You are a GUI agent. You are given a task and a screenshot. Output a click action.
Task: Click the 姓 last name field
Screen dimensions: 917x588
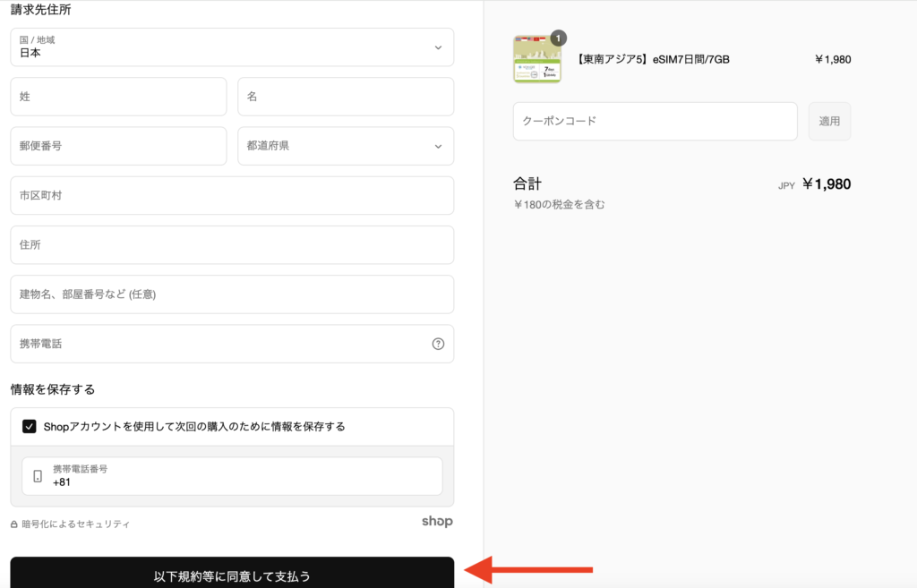tap(119, 97)
